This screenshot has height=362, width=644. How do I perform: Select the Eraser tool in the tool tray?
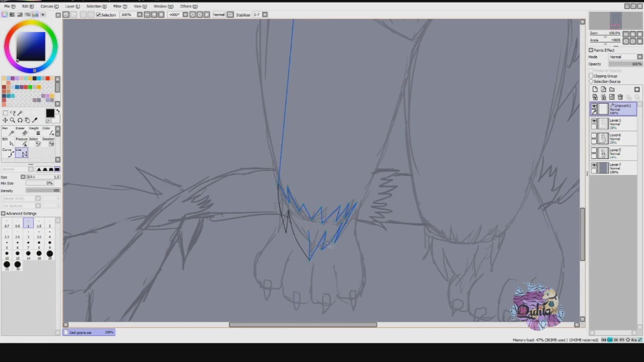[22, 132]
